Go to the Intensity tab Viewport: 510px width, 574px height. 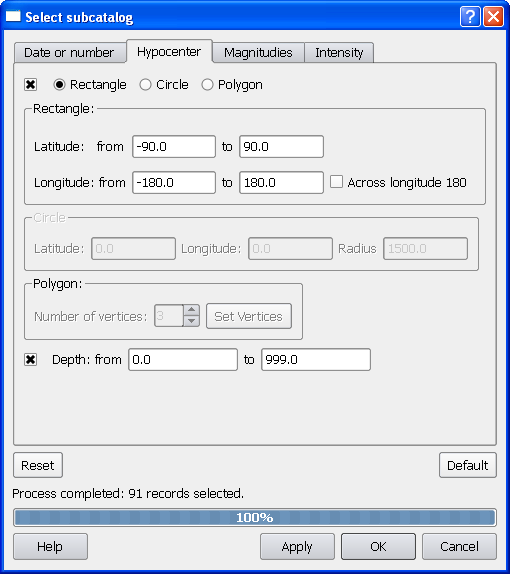339,53
